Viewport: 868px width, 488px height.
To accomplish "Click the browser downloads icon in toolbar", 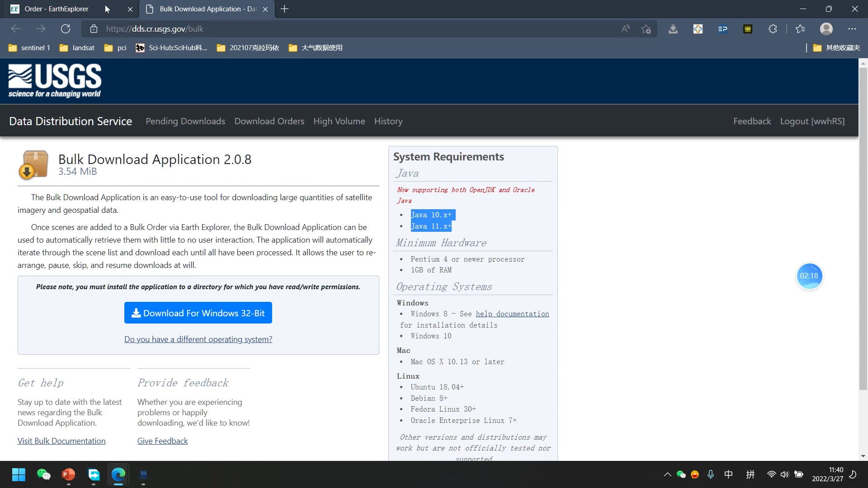I will pyautogui.click(x=672, y=28).
